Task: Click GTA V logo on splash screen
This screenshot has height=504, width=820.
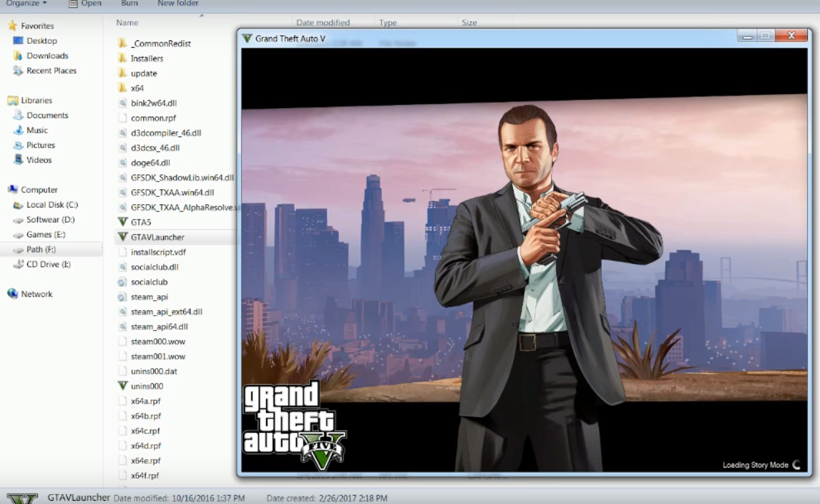Action: 295,425
